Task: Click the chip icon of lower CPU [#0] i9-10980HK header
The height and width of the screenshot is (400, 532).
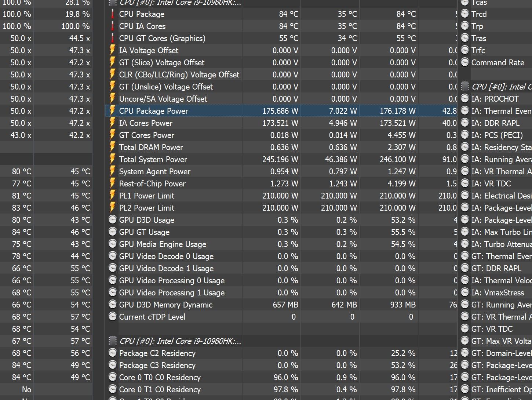Action: [113, 341]
